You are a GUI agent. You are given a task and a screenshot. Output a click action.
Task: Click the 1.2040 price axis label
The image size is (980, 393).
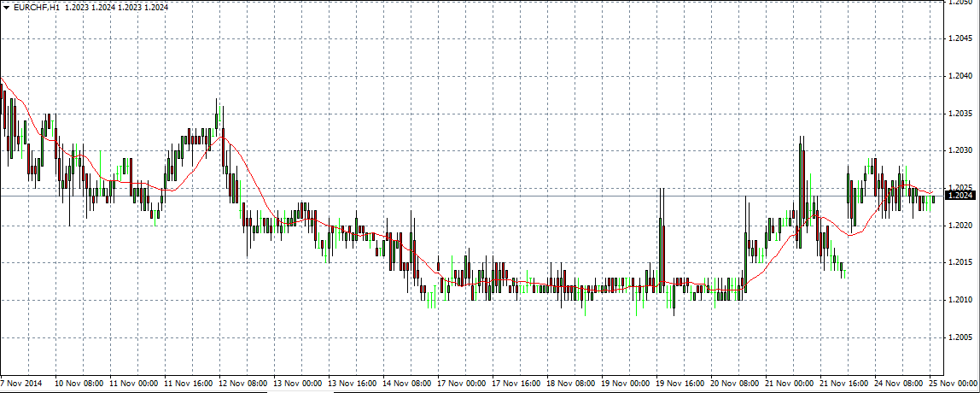pos(961,76)
